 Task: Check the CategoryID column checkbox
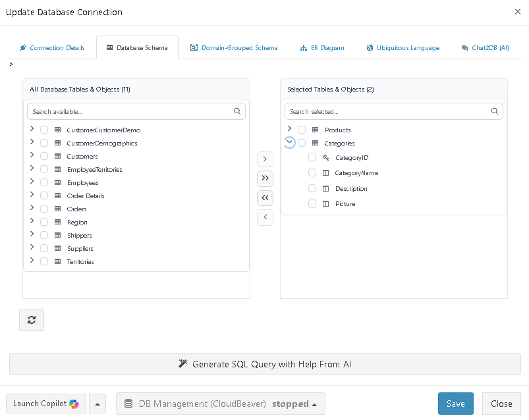pos(312,157)
